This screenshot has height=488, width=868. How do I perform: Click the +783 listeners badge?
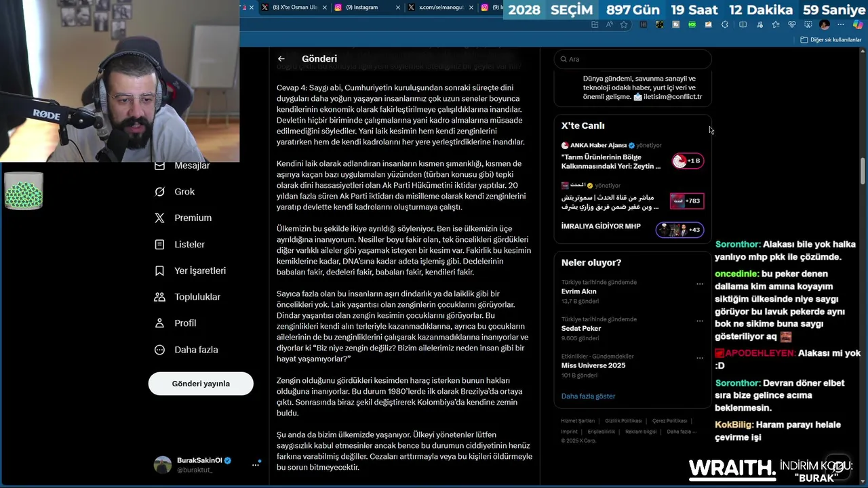coord(687,201)
